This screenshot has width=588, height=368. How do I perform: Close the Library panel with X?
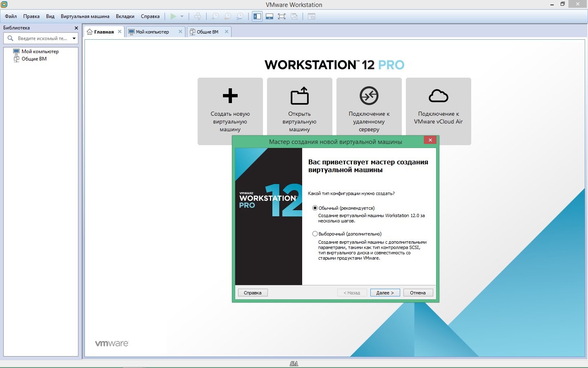point(76,28)
